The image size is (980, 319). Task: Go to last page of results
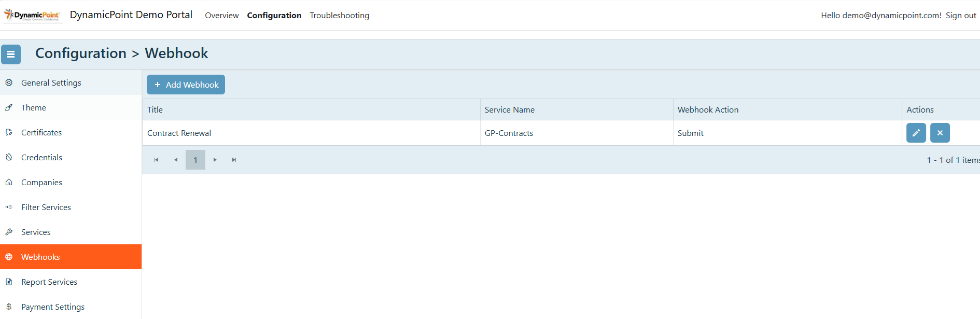(x=234, y=160)
